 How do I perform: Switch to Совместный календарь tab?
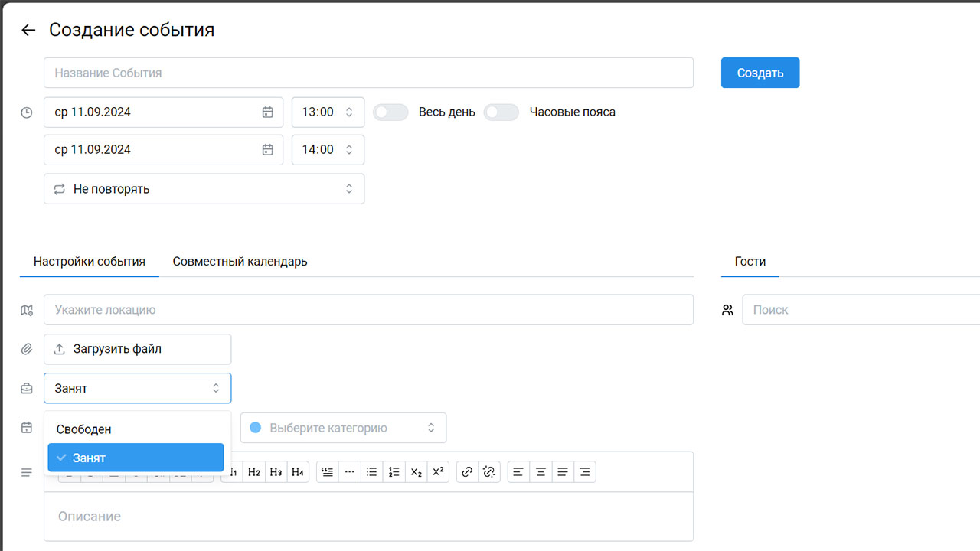click(x=240, y=262)
